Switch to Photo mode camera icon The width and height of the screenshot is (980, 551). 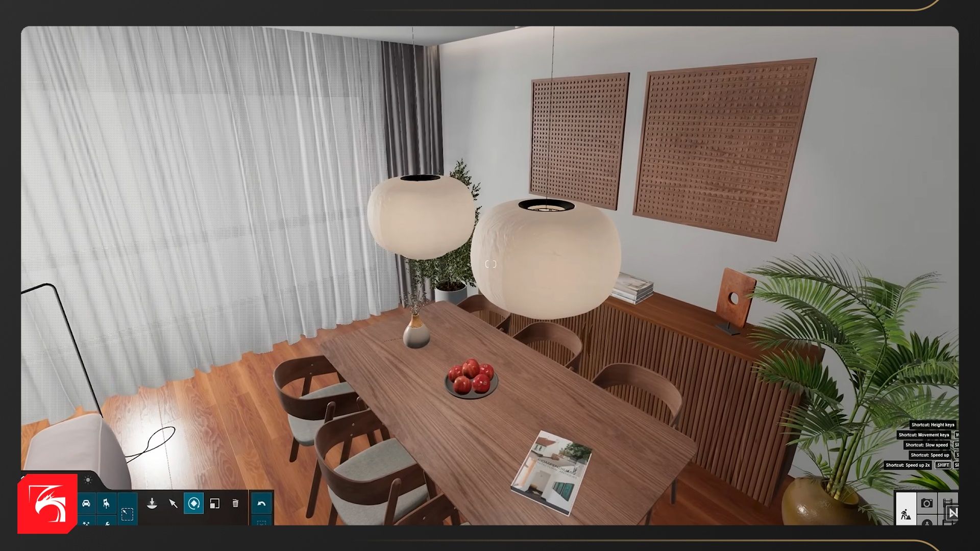point(927,503)
